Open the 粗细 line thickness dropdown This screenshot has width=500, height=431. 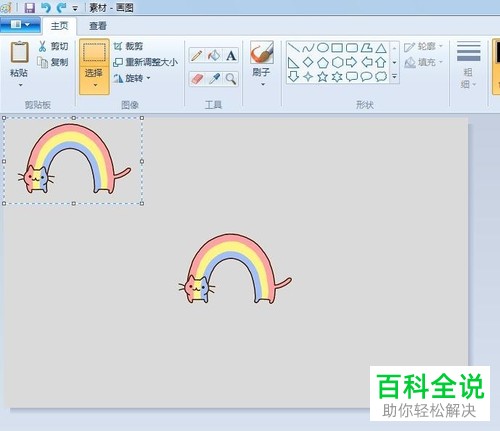(468, 65)
